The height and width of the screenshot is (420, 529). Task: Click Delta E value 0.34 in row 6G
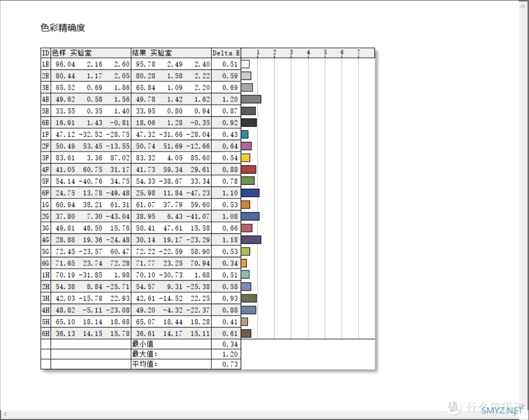[230, 263]
